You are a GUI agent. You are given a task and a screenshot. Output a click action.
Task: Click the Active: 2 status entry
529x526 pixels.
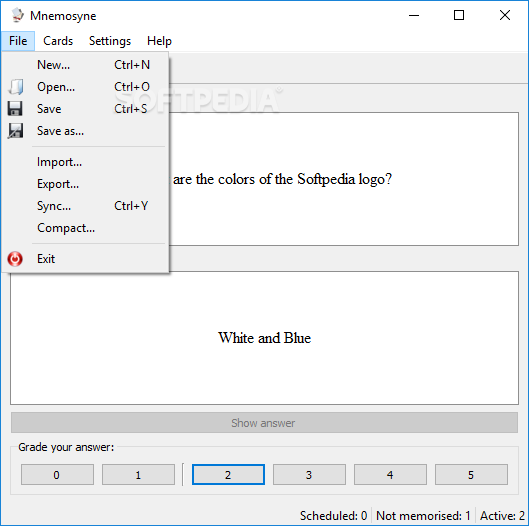[502, 516]
